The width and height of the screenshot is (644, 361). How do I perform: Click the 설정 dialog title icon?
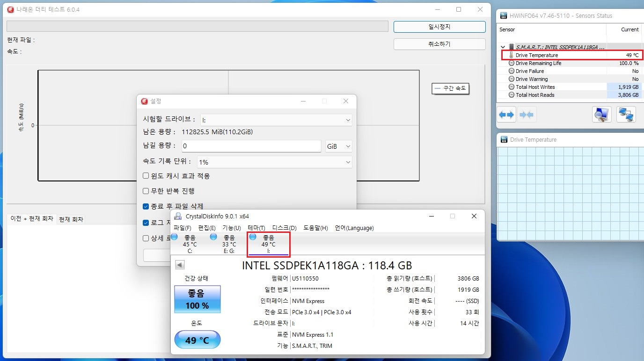(x=145, y=101)
